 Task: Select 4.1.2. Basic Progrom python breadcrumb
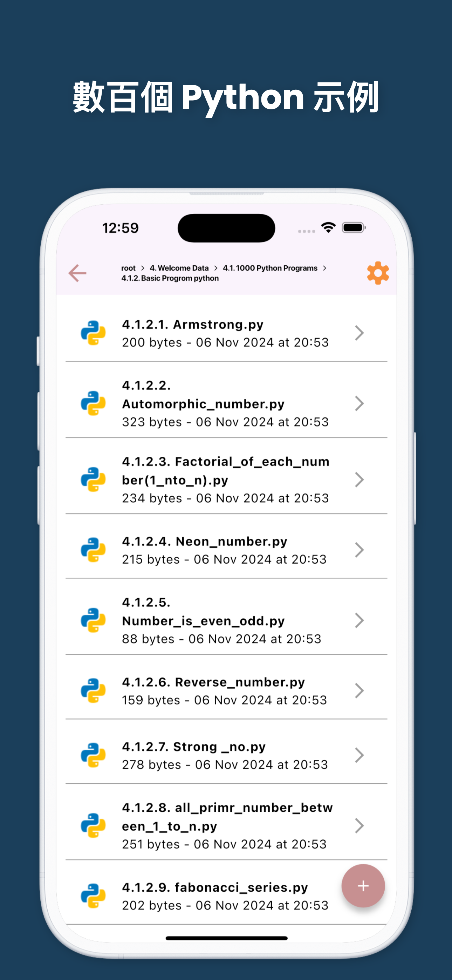tap(170, 279)
